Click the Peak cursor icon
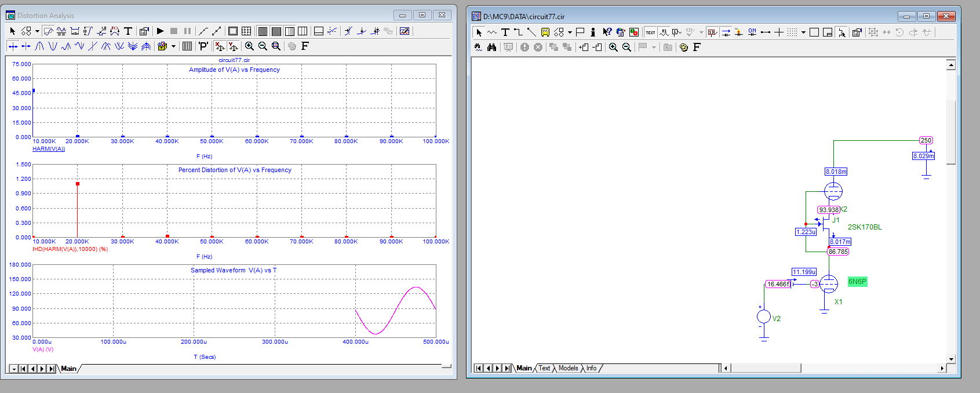Screen dimensions: 980x393 39,46
